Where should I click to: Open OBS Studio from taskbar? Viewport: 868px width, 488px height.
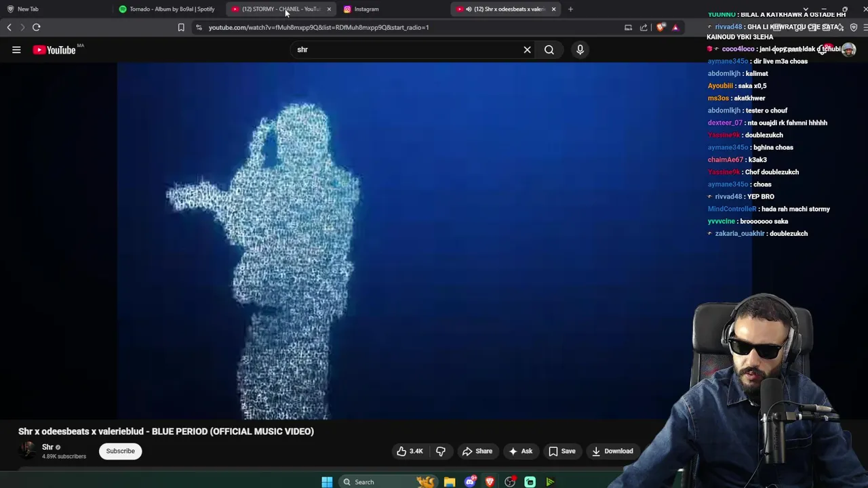(x=510, y=482)
